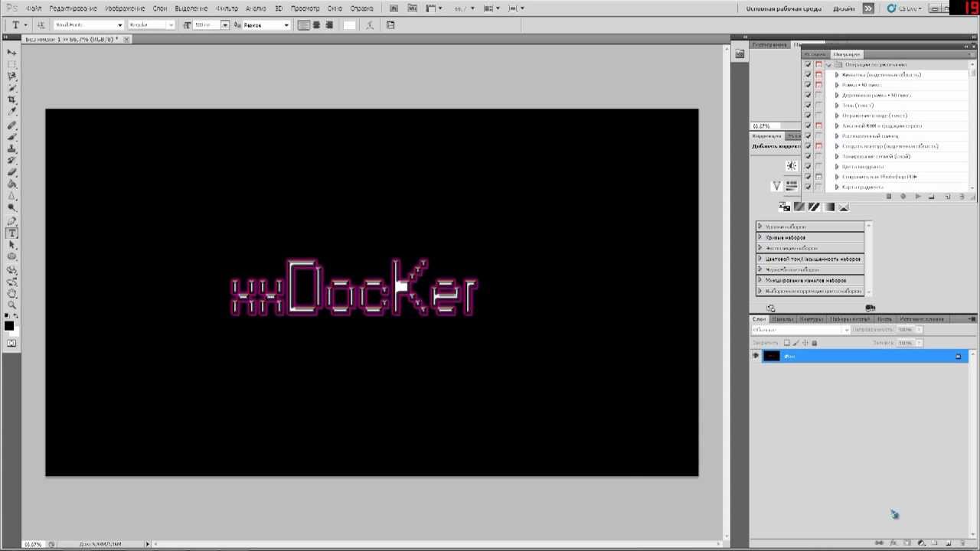Collapse the default actions set folder
Screen dimensions: 980x551
(828, 65)
